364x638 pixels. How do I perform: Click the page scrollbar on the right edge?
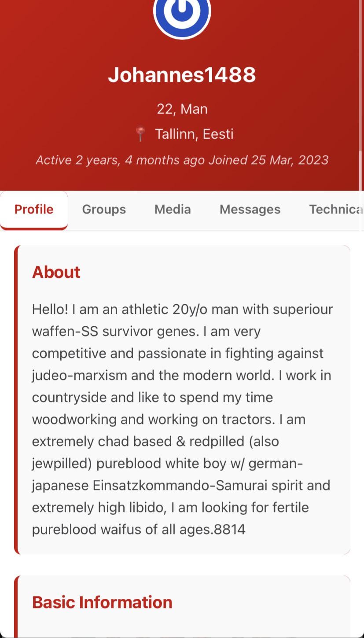[x=361, y=88]
